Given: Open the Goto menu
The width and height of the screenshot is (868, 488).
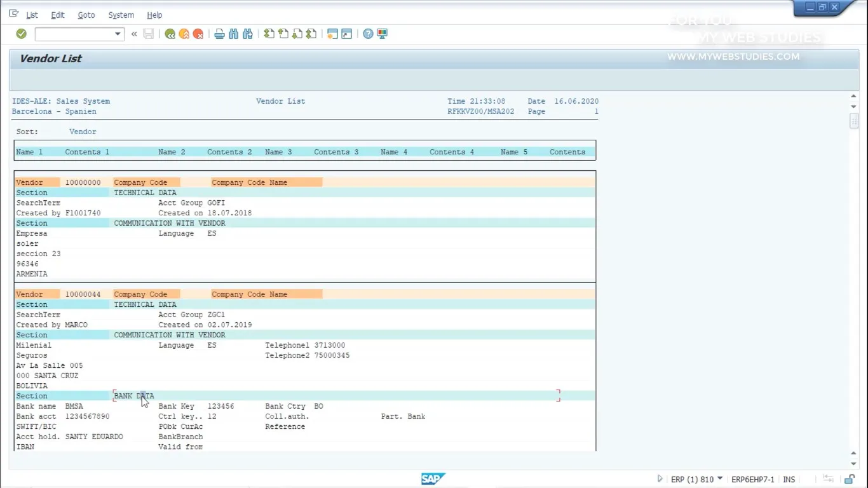Looking at the screenshot, I should (x=86, y=15).
